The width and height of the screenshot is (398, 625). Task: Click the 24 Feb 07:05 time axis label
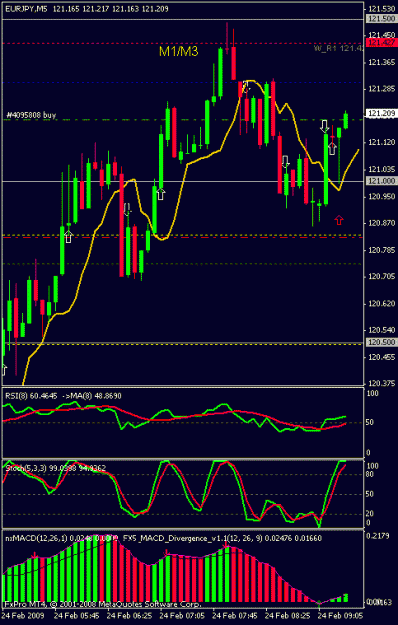pos(182,616)
